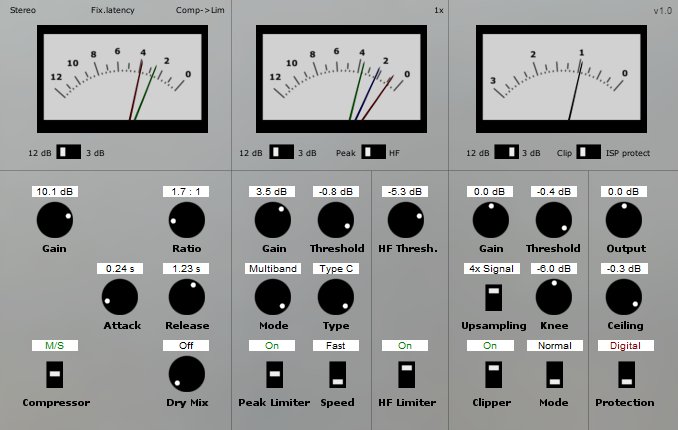678x430 pixels.
Task: Click the compressor Ratio knob
Action: point(186,221)
